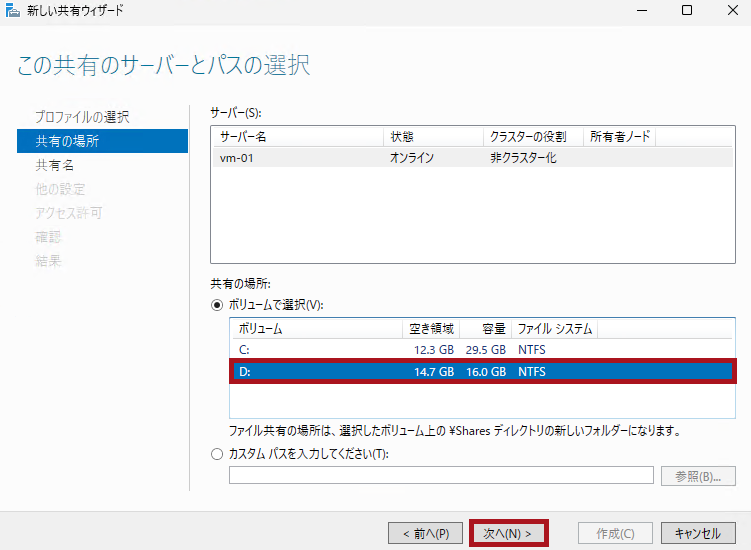The width and height of the screenshot is (751, 550).
Task: Cancel the wizard with キャンセル
Action: (x=698, y=533)
